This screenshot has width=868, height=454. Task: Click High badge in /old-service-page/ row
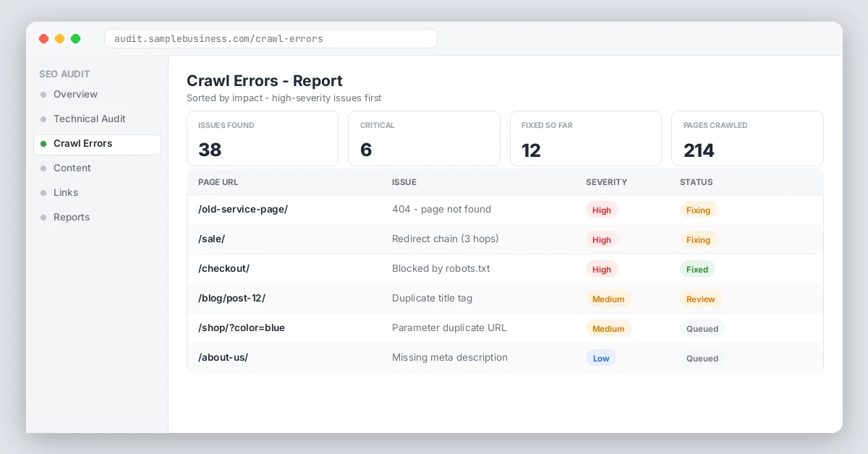coord(602,210)
